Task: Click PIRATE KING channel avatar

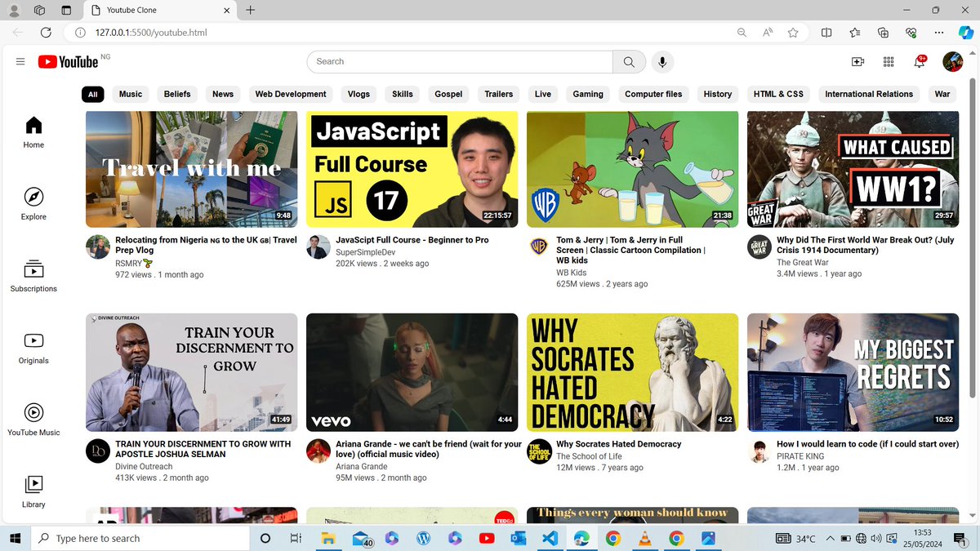Action: coord(759,451)
